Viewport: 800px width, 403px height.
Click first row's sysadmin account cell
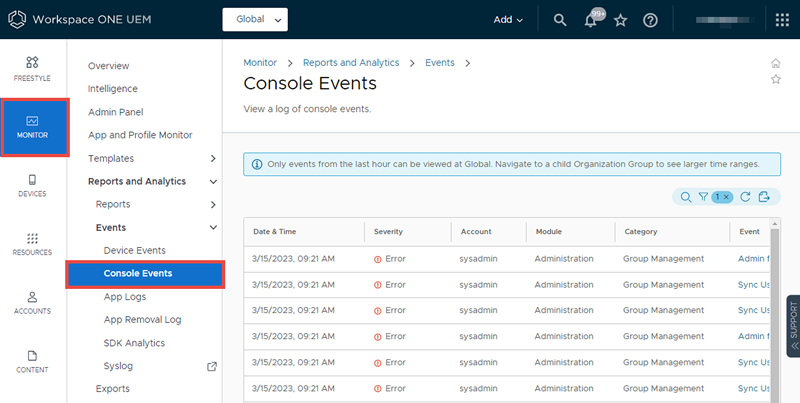point(478,259)
